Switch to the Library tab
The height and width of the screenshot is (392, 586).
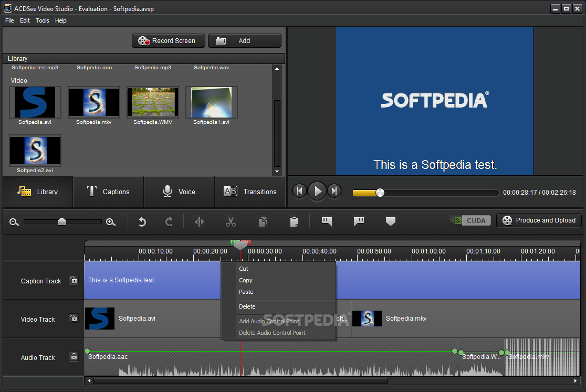pos(38,192)
